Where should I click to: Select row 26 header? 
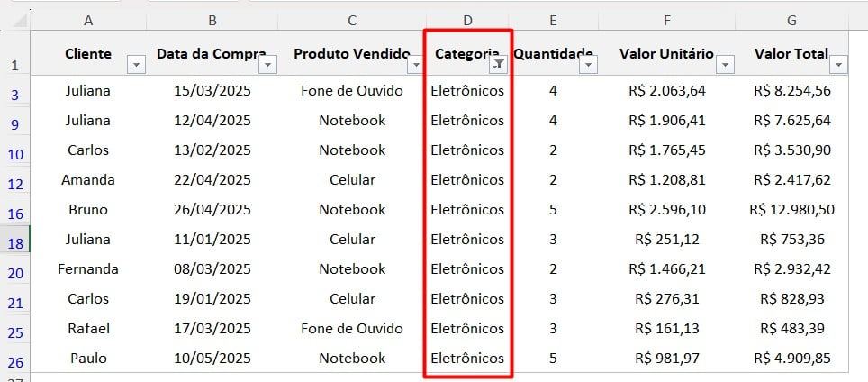click(x=15, y=359)
